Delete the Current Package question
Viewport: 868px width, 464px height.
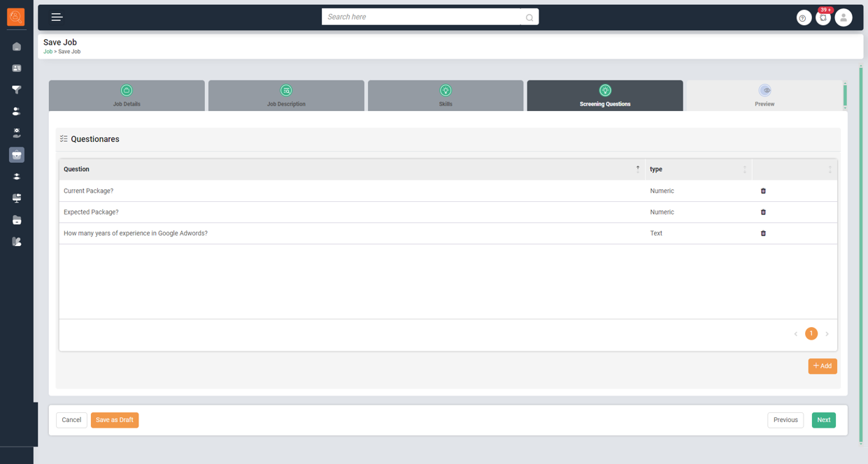pyautogui.click(x=763, y=191)
